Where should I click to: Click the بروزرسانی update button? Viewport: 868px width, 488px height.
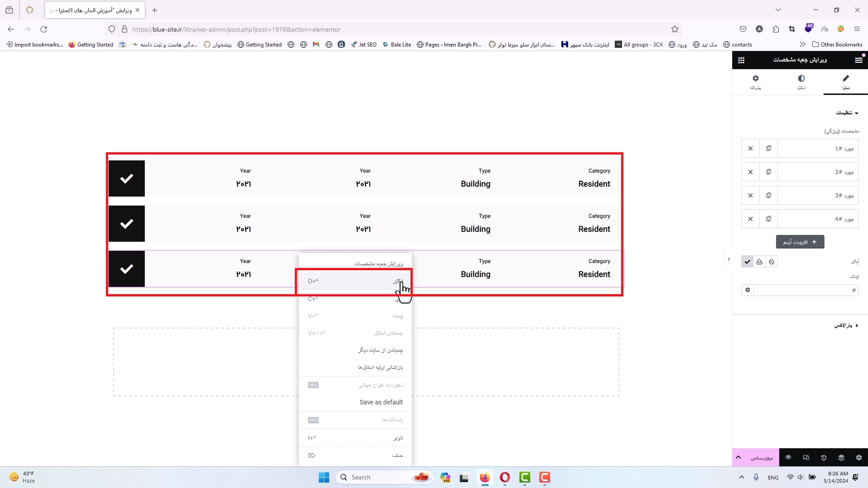[762, 458]
